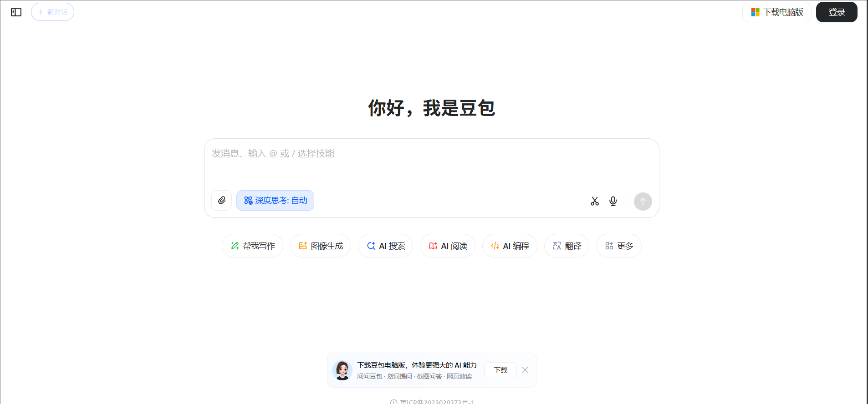Viewport: 868px width, 404px height.
Task: Select the AI 编程 skill
Action: 510,246
